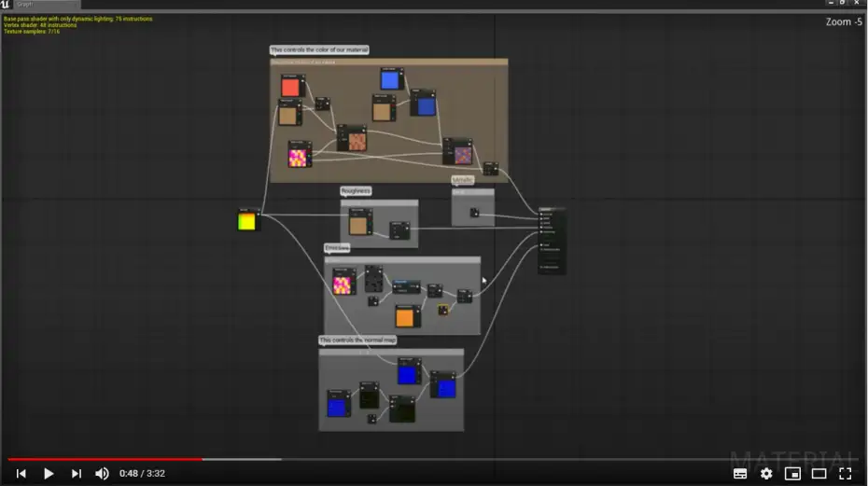Enter fullscreen mode
The image size is (868, 486).
(846, 474)
